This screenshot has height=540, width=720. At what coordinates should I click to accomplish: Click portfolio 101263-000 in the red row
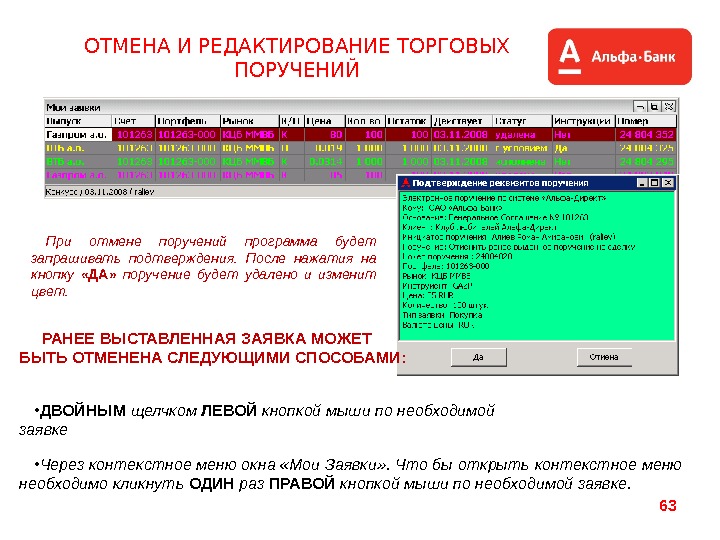point(186,135)
